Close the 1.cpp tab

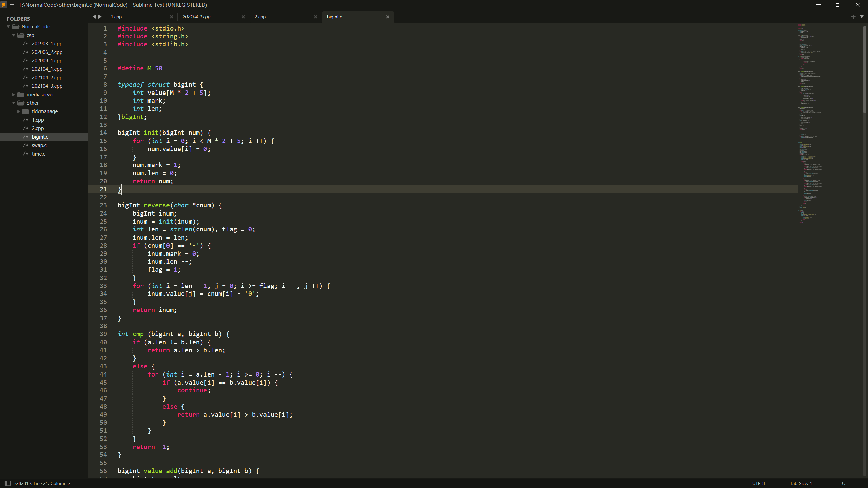click(x=171, y=17)
